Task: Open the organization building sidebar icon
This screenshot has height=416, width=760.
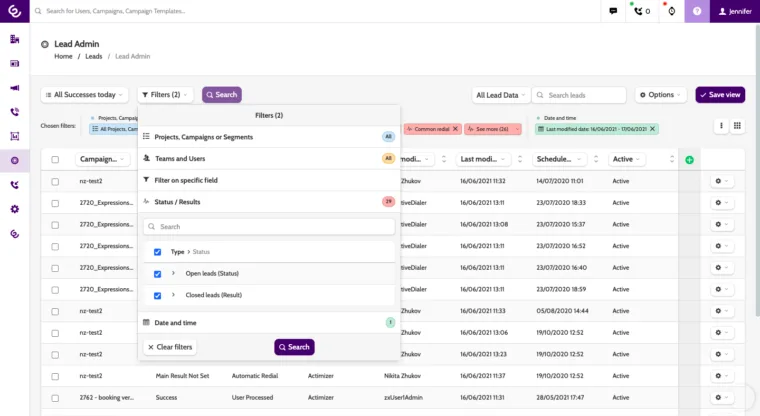Action: pyautogui.click(x=15, y=39)
